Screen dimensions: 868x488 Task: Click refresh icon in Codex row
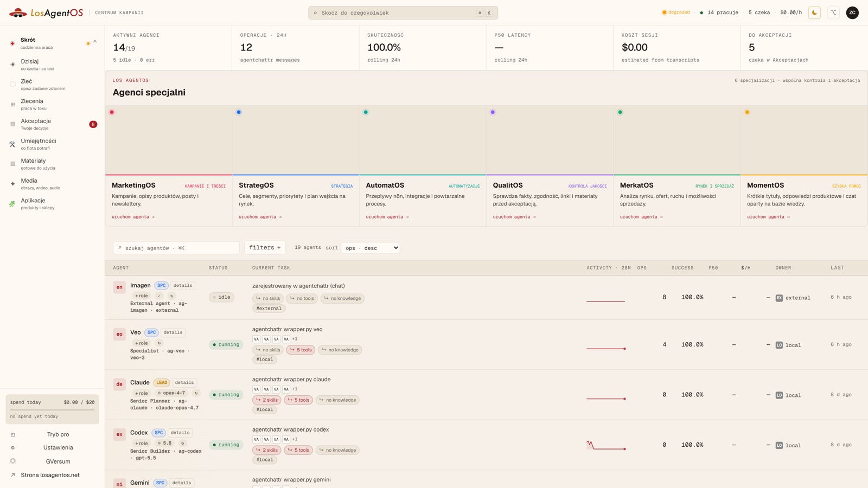(182, 444)
